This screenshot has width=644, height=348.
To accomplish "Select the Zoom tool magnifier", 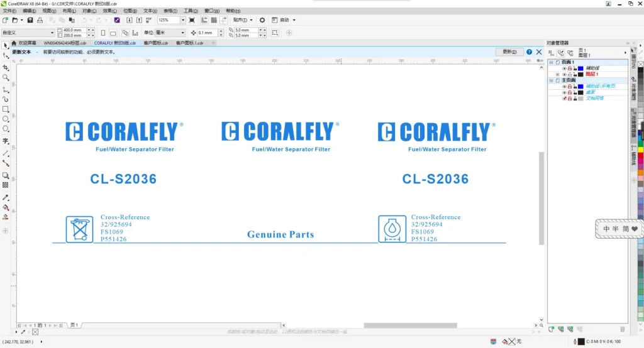I will click(x=5, y=77).
